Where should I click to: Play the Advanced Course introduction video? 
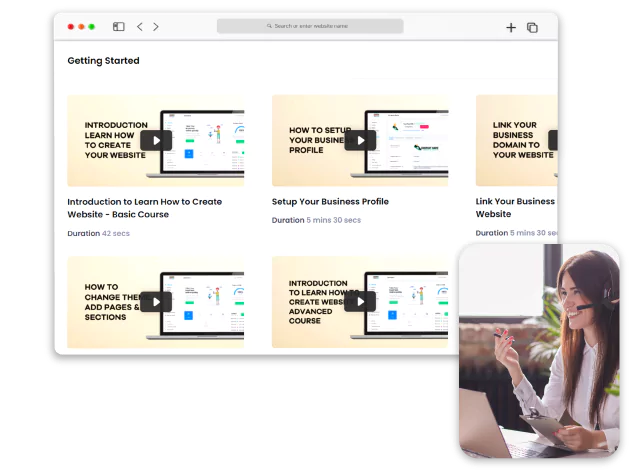click(360, 302)
